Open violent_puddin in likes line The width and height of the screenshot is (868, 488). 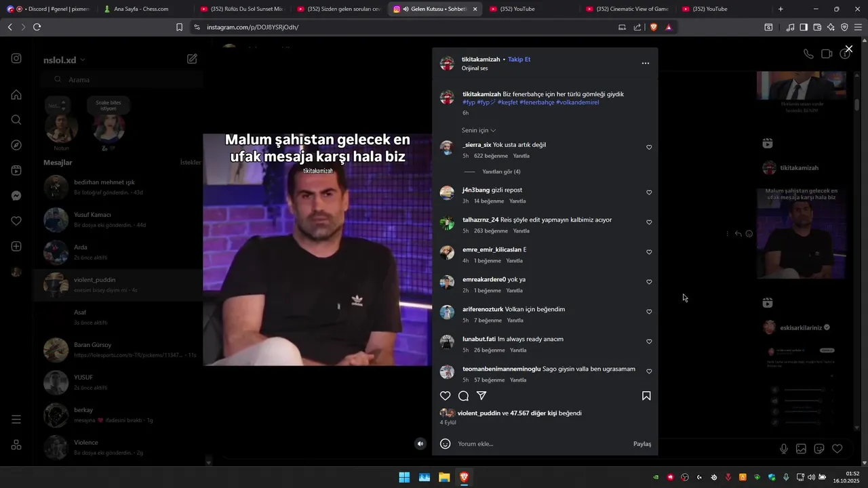point(479,413)
